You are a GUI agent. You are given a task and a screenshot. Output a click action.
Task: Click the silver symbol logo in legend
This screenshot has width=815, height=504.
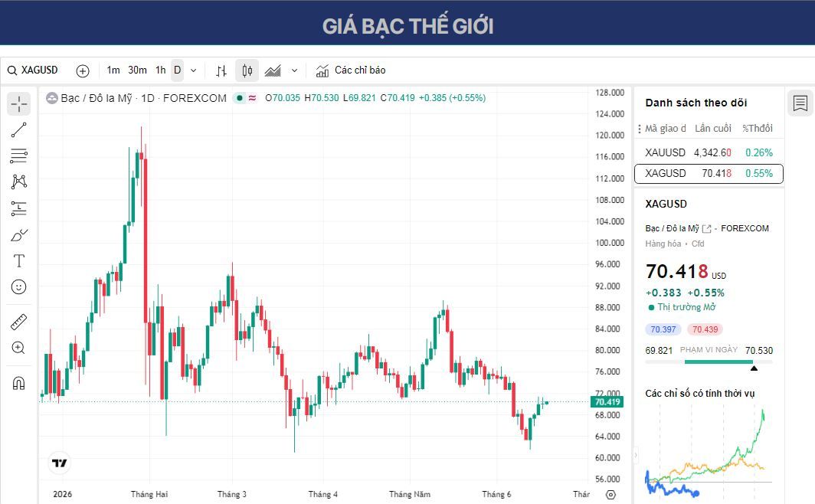pyautogui.click(x=51, y=98)
